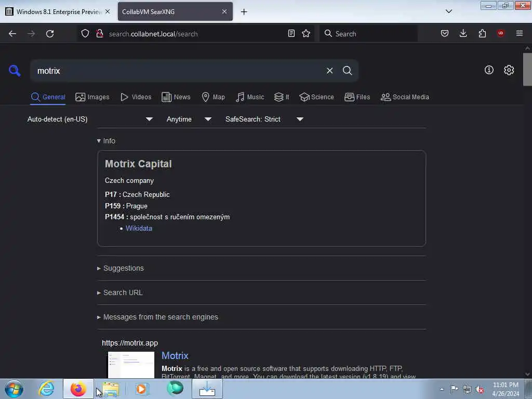Click the network tray icon

[x=467, y=390]
